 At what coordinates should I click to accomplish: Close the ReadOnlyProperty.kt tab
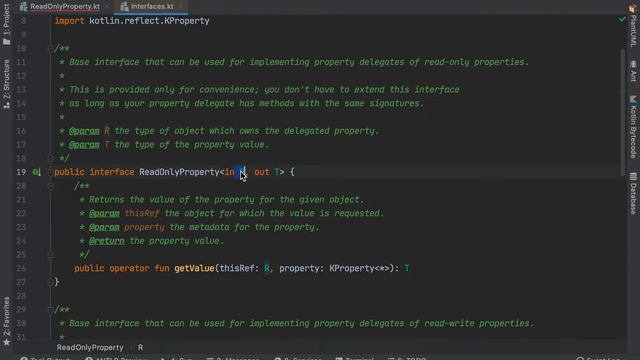point(107,7)
